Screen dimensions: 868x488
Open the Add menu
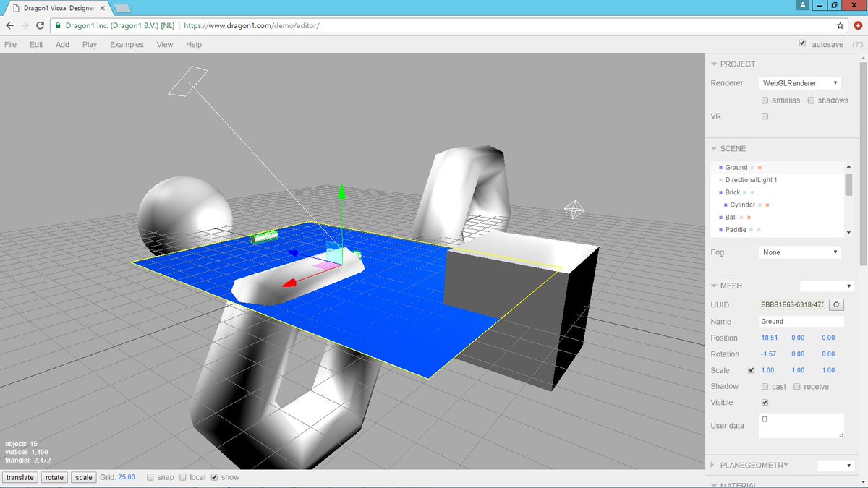tap(62, 44)
